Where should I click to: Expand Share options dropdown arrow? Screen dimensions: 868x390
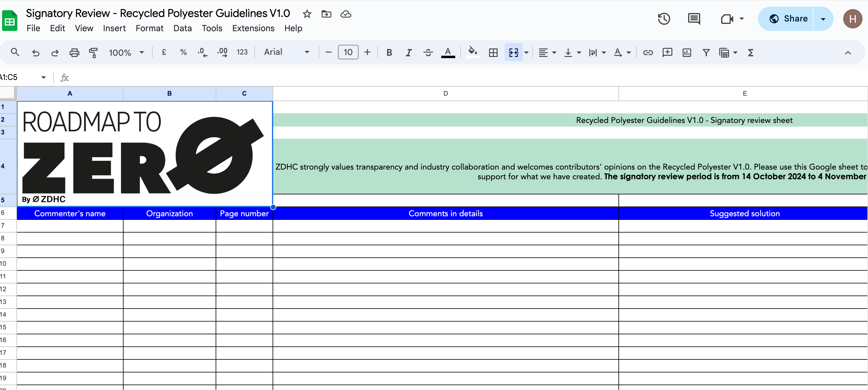point(823,18)
